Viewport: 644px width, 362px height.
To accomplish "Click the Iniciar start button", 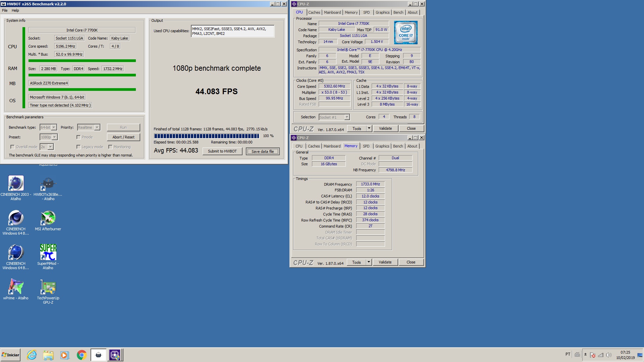I will 10,355.
